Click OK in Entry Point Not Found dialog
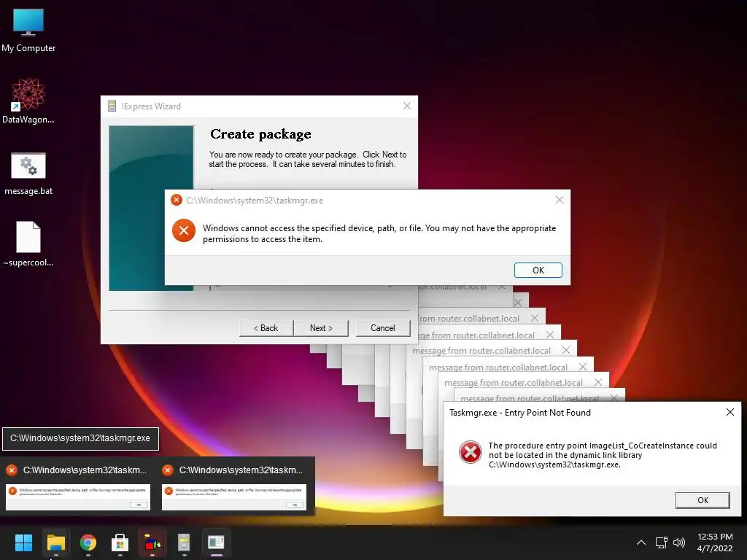Screen dimensions: 747x560 703,500
